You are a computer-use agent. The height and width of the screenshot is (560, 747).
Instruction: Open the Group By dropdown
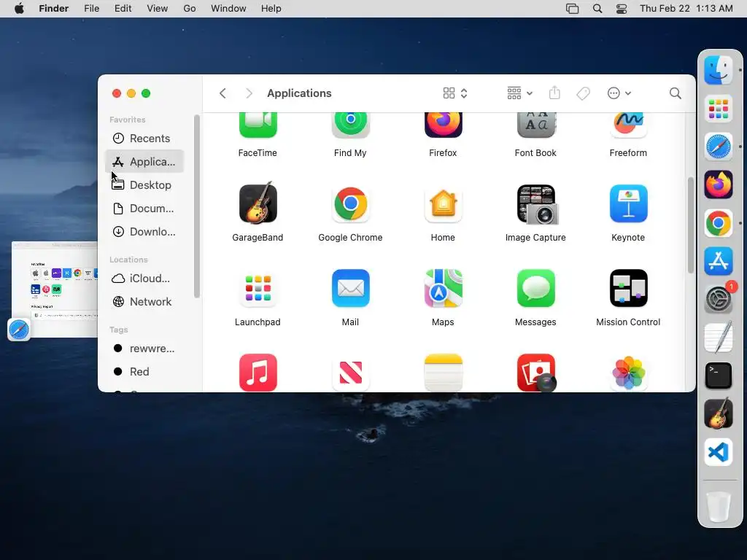519,93
